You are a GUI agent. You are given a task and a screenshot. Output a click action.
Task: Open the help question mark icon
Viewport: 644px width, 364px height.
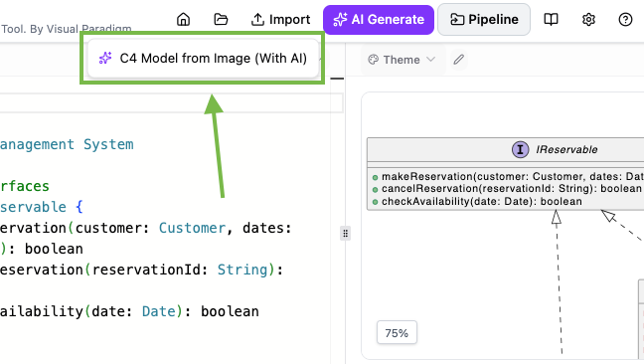(625, 19)
